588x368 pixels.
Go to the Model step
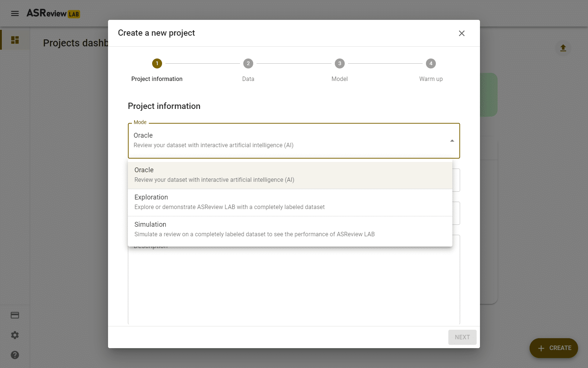(339, 63)
